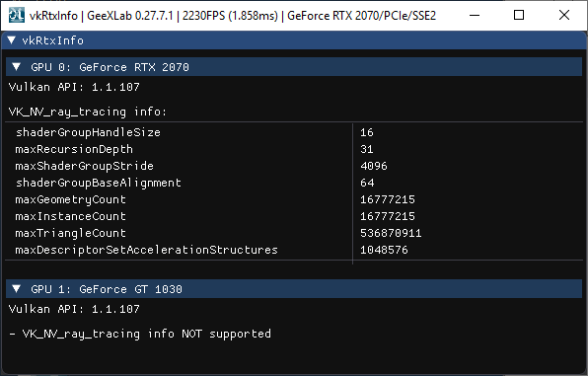Select the maxDescriptorSetAccelerationStructures label

147,250
